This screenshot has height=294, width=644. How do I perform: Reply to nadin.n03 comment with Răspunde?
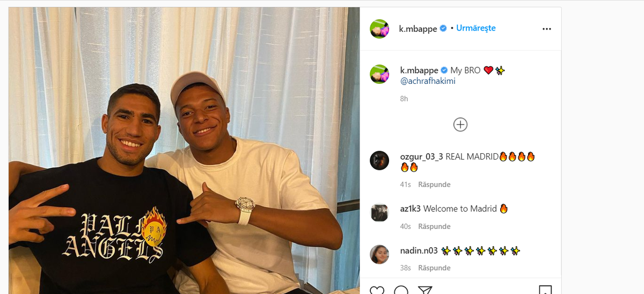(434, 268)
